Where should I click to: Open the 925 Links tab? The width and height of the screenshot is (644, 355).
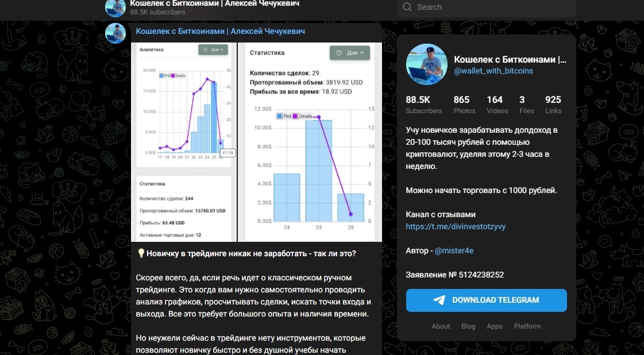pyautogui.click(x=553, y=105)
